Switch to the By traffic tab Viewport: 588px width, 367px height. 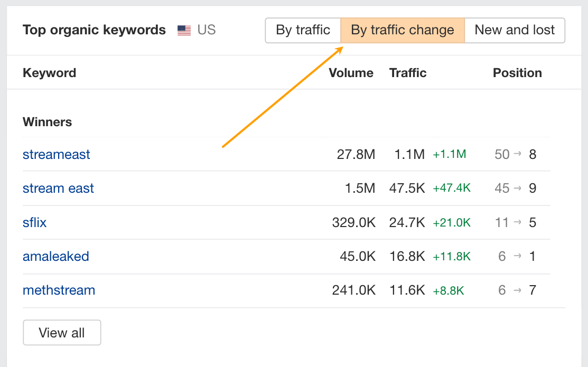pyautogui.click(x=303, y=30)
